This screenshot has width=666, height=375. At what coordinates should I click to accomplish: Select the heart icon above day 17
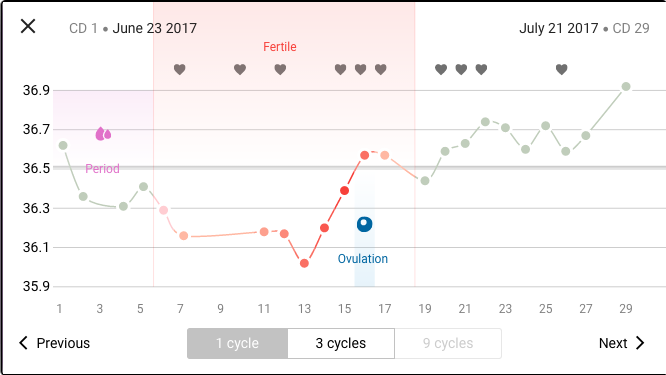(x=381, y=69)
